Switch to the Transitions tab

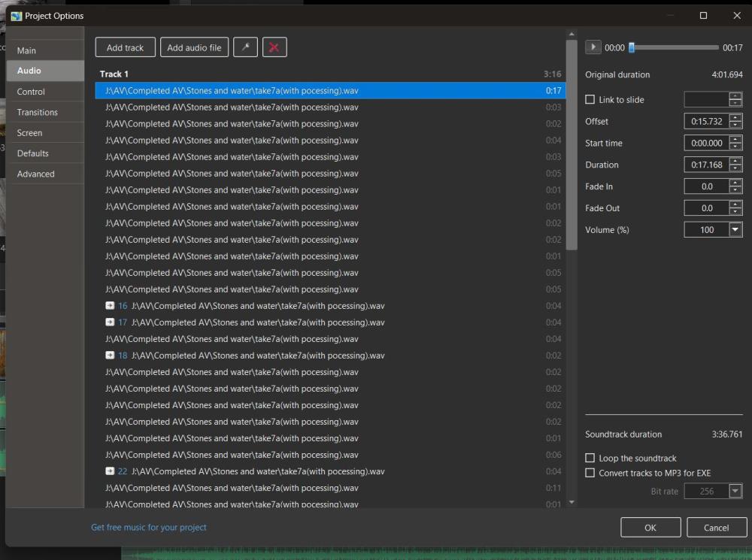(38, 112)
